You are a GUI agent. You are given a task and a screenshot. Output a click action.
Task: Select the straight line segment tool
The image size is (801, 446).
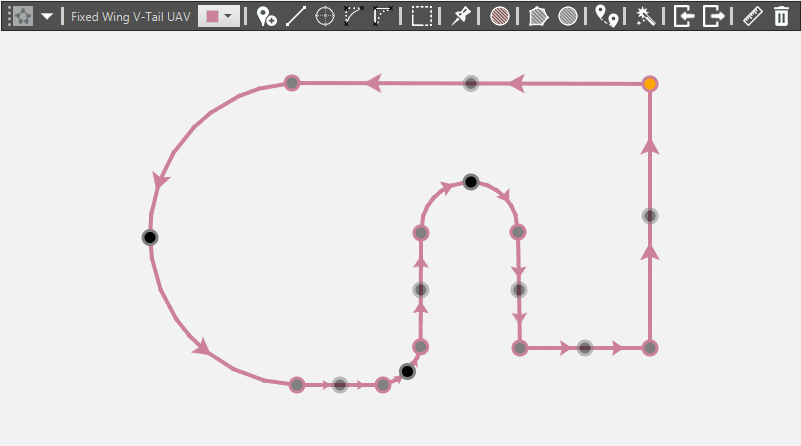click(296, 16)
